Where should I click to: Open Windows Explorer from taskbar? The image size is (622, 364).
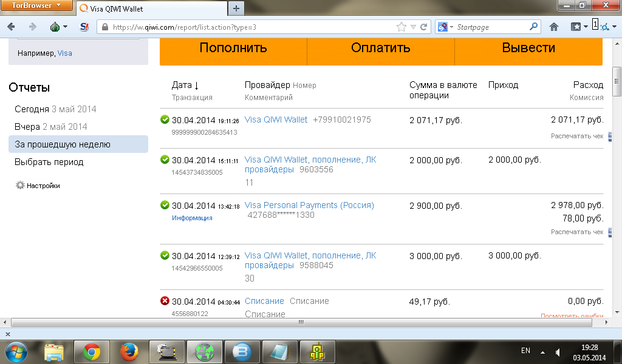pyautogui.click(x=54, y=352)
